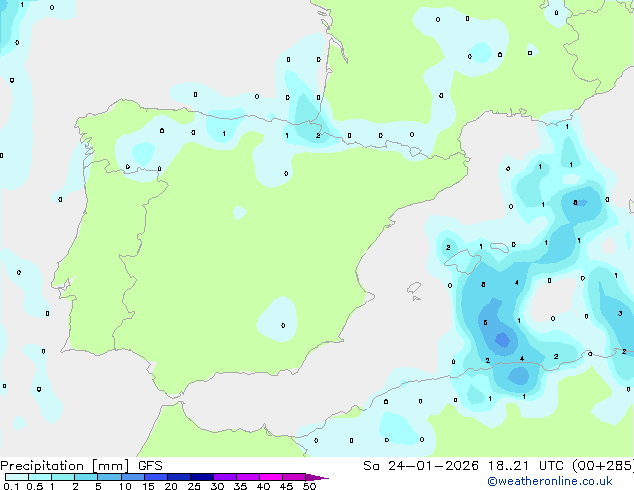Image resolution: width=634 pixels, height=490 pixels.
Task: Click the 10–15 mm legend swatch
Action: (x=133, y=477)
